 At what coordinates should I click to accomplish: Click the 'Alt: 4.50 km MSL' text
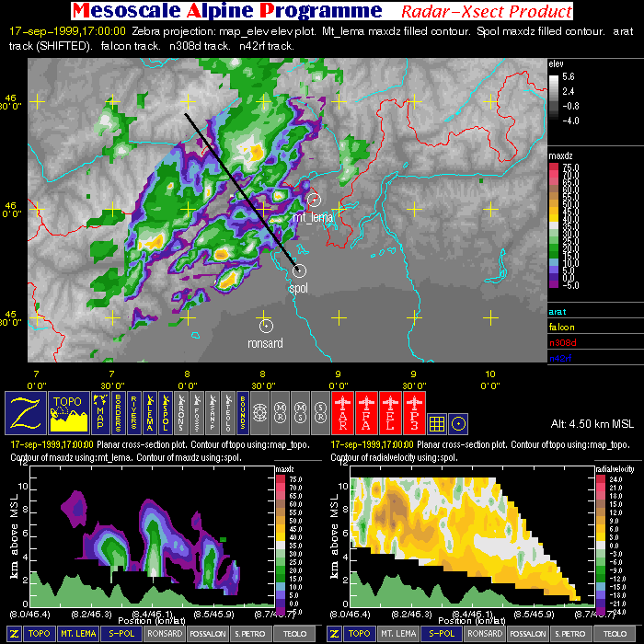(x=592, y=424)
